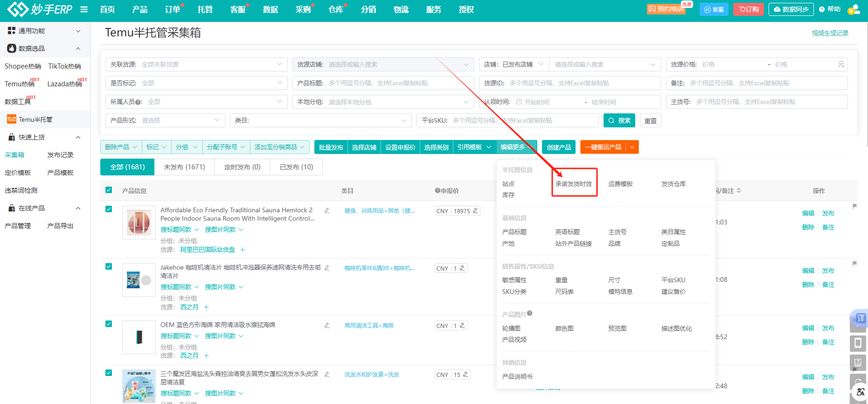Uncheck the Jakehoe coffee cleaner row checkbox
The width and height of the screenshot is (868, 404).
[109, 266]
